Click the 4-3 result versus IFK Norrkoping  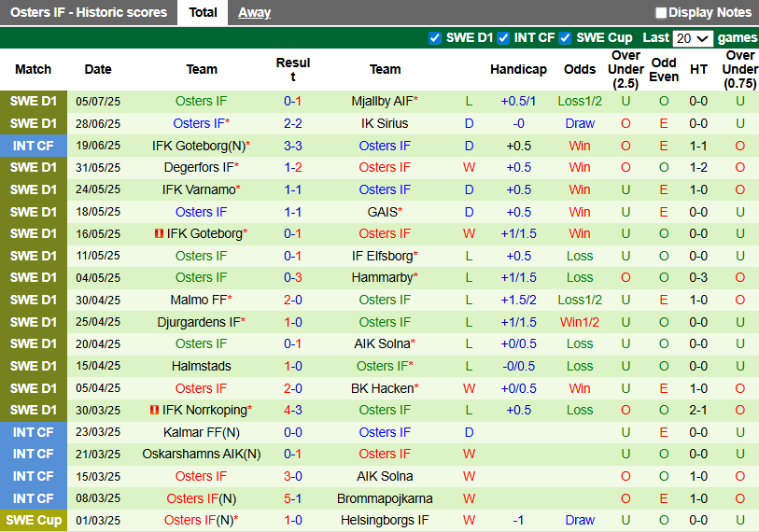[292, 410]
